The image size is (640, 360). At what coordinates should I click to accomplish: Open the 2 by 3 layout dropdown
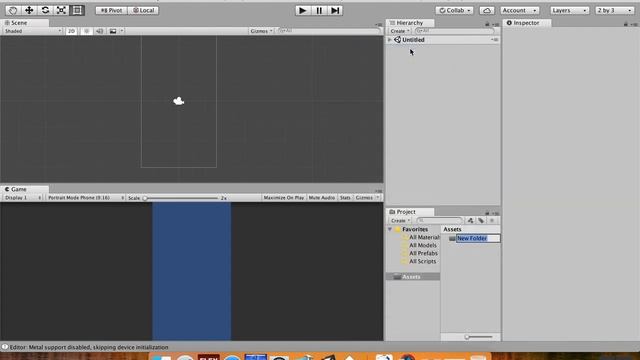pos(614,10)
